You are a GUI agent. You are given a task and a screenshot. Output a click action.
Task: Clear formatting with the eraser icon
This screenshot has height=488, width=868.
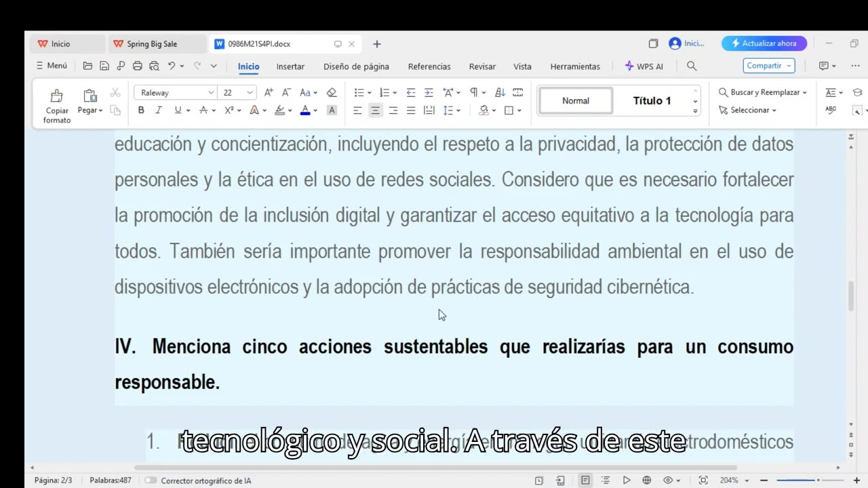332,92
